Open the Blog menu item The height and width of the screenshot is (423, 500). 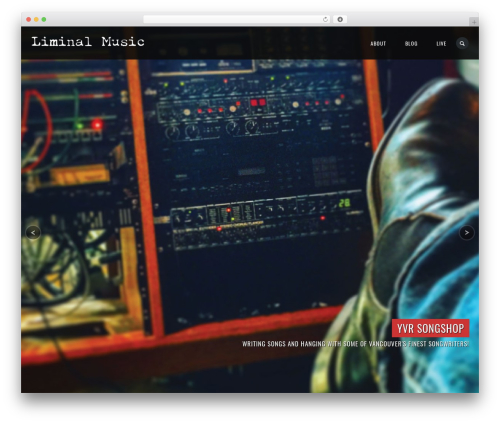point(411,44)
